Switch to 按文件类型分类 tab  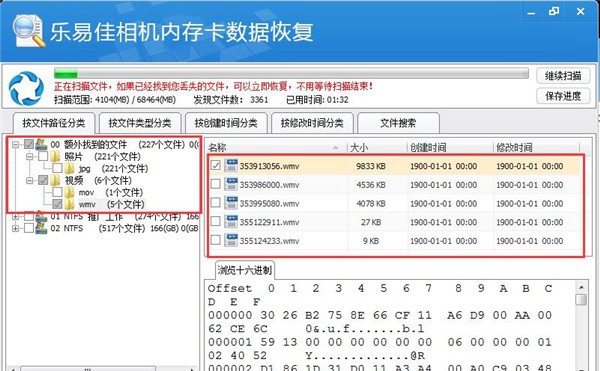(x=140, y=123)
